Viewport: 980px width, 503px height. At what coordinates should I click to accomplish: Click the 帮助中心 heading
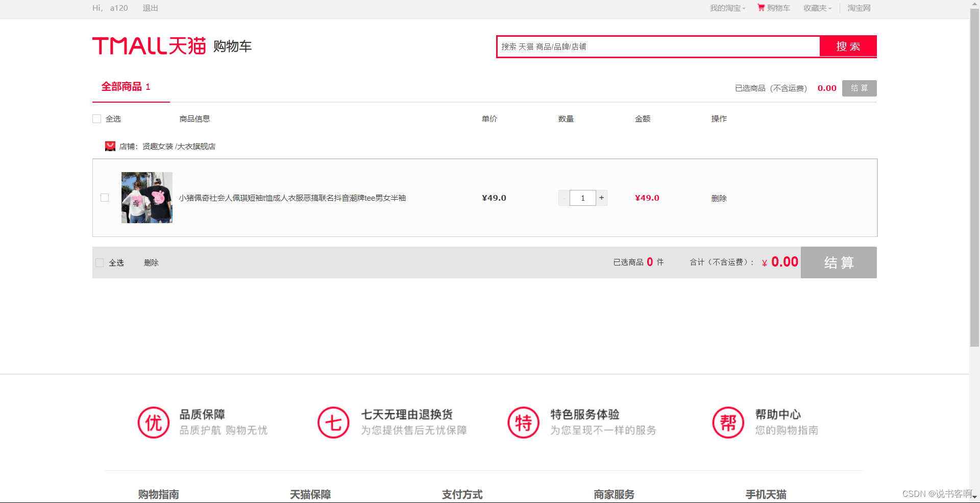click(x=778, y=414)
